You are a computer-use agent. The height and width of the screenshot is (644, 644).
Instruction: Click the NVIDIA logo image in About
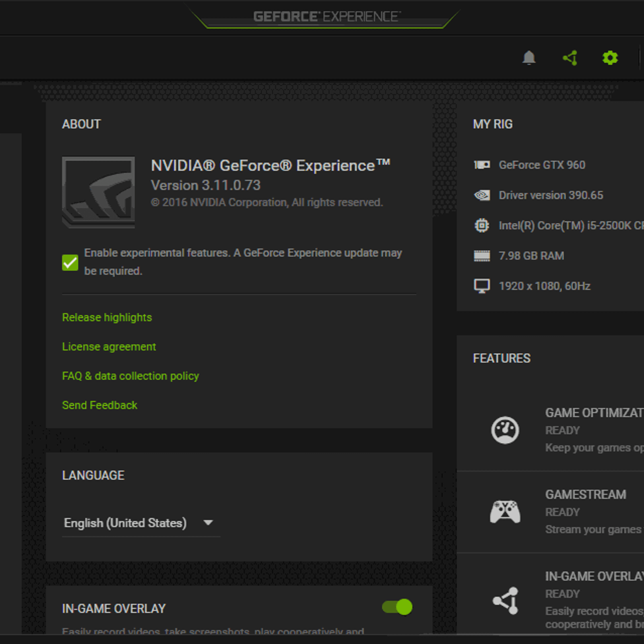coord(98,192)
